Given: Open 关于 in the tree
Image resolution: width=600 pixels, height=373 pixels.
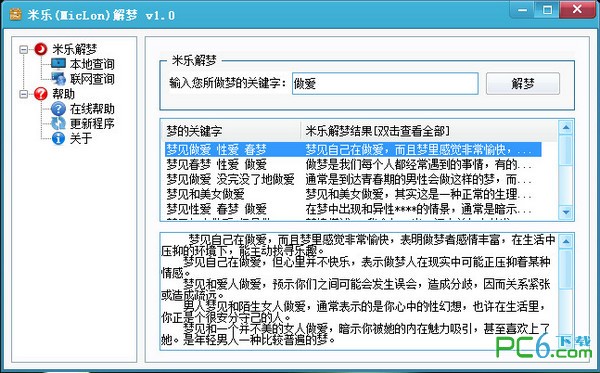Looking at the screenshot, I should click(x=81, y=138).
